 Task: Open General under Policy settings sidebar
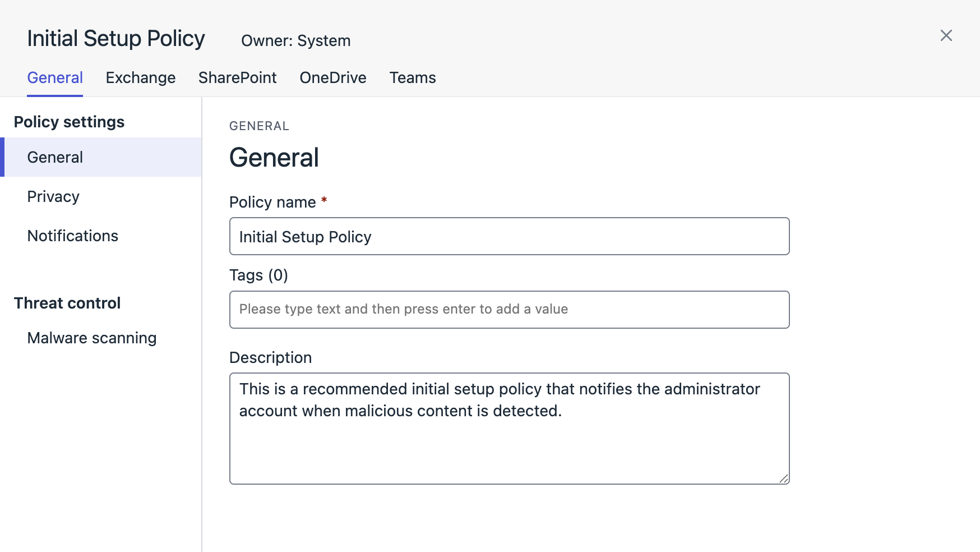(55, 158)
